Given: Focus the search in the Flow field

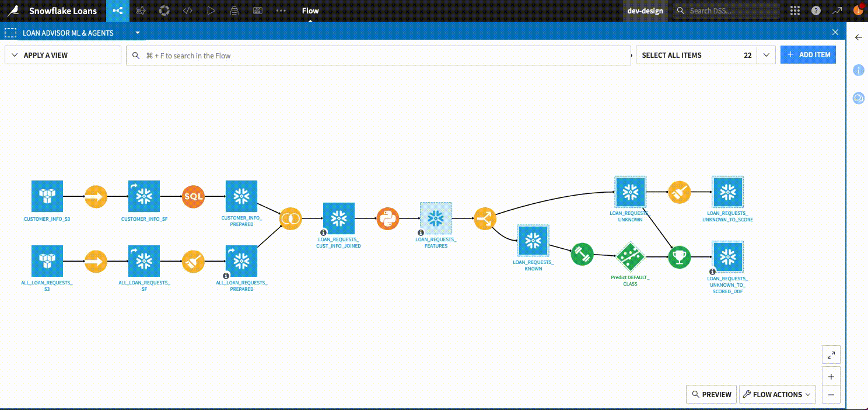Looking at the screenshot, I should pyautogui.click(x=379, y=55).
